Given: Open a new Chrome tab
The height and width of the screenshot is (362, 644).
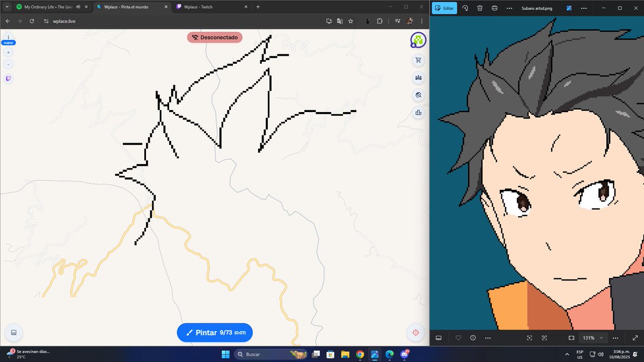Looking at the screenshot, I should point(258,7).
